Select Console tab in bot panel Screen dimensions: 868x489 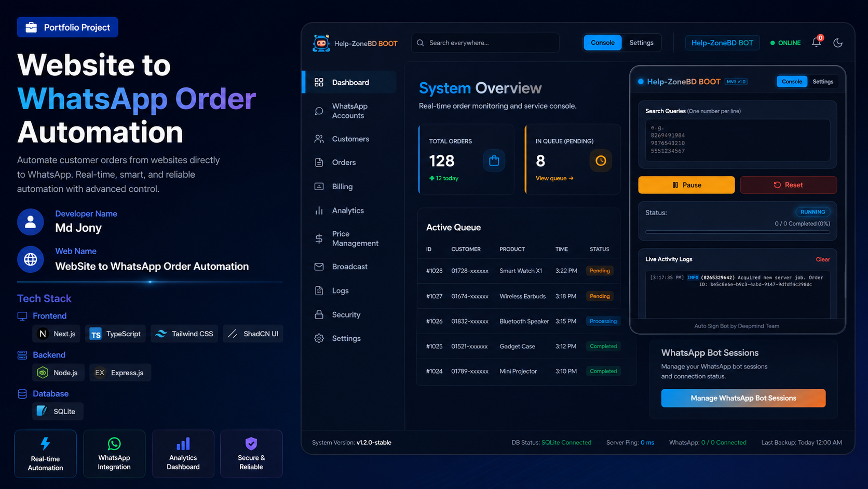coord(792,82)
